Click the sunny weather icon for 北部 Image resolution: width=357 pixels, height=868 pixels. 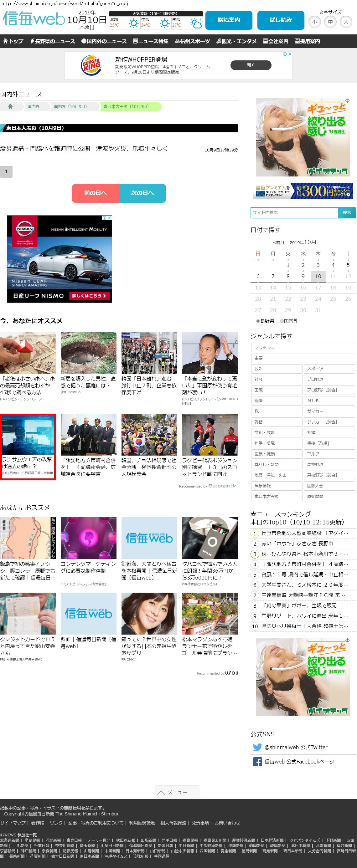[133, 23]
